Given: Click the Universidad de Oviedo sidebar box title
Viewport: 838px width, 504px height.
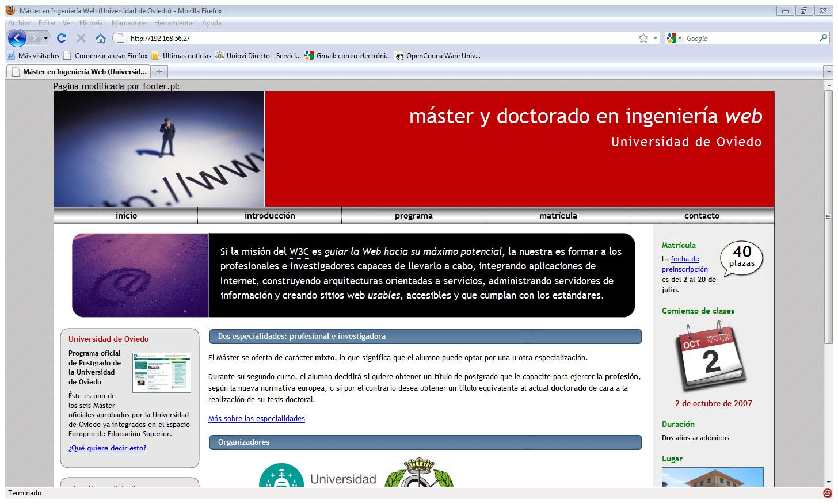Looking at the screenshot, I should (108, 339).
